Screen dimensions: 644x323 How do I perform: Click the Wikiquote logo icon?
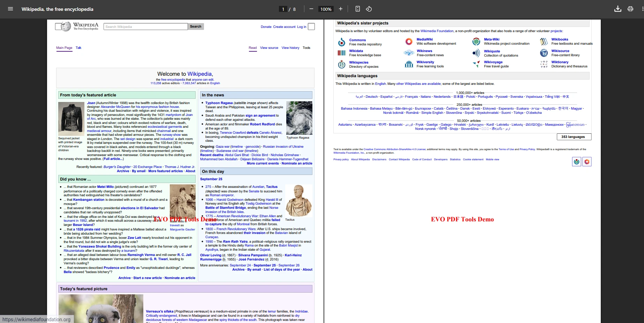pos(476,53)
